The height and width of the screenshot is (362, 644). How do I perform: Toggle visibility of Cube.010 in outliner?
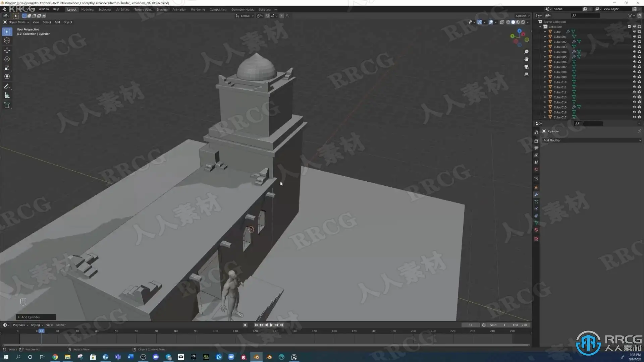coord(634,82)
